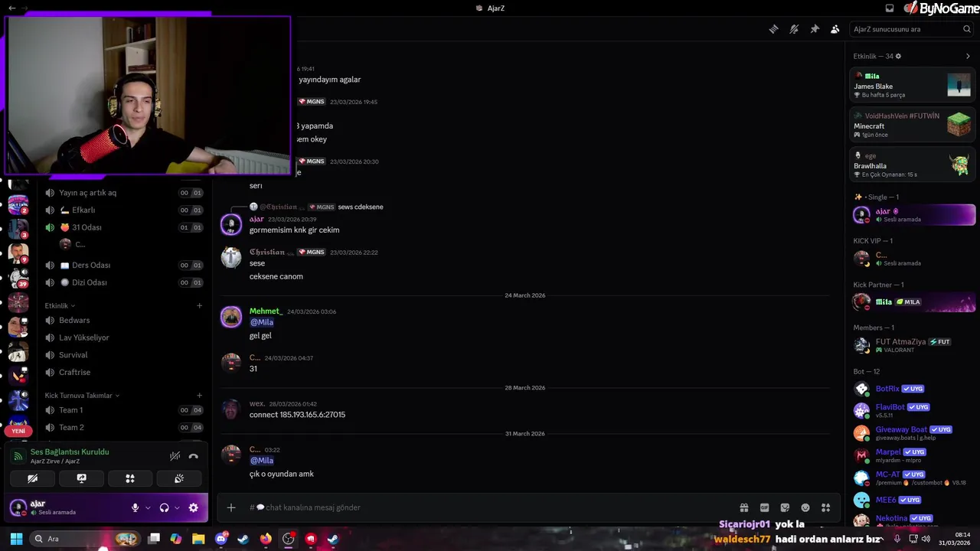Screen dimensions: 980x551
Task: Start screen sharing button
Action: pos(81,478)
